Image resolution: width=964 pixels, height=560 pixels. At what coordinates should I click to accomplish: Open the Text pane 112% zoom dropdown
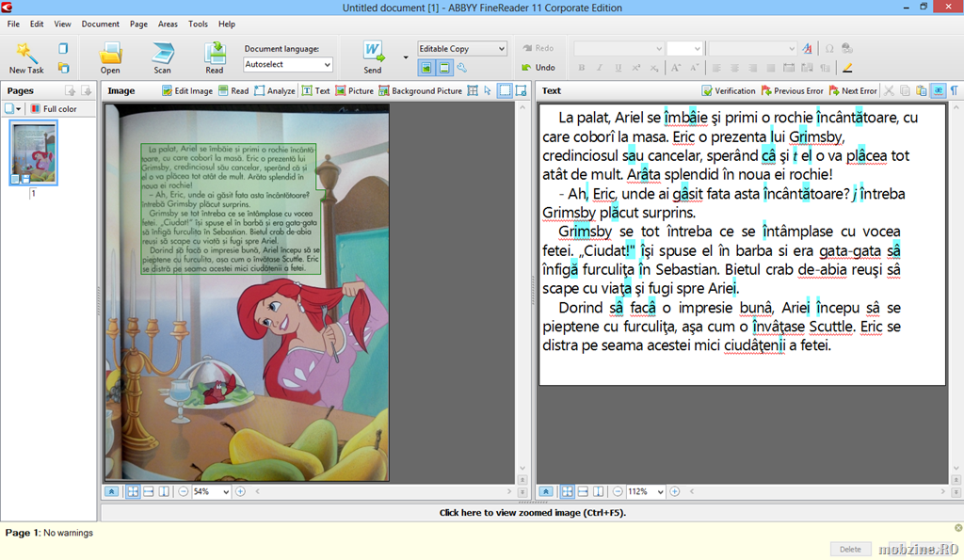[x=646, y=492]
